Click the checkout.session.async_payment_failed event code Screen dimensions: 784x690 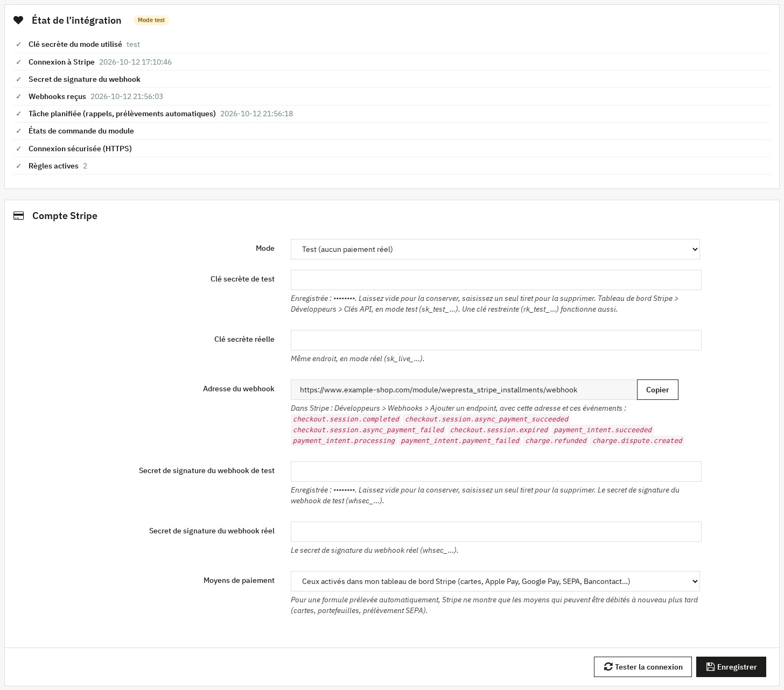tap(369, 430)
